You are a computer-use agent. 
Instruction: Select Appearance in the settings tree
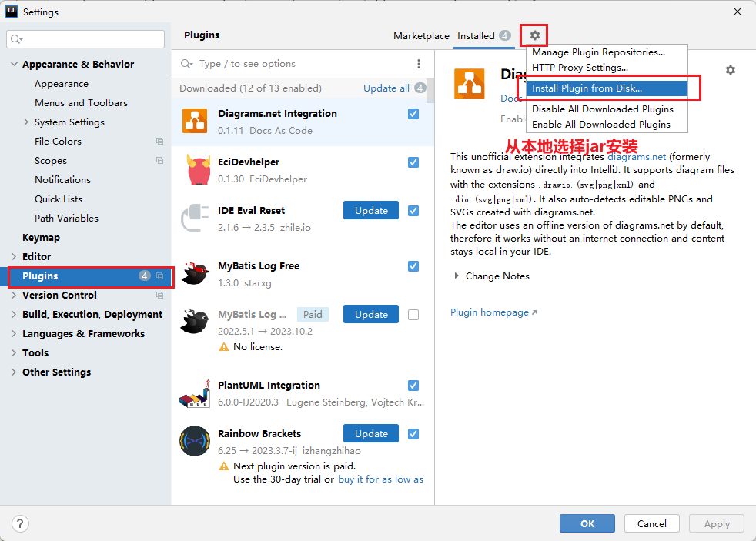point(62,84)
